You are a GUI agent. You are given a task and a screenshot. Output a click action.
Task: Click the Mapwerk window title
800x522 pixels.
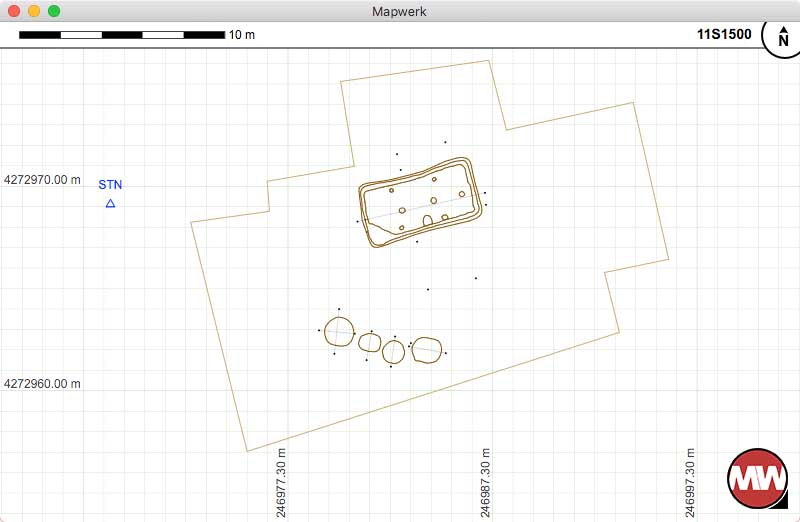point(399,11)
